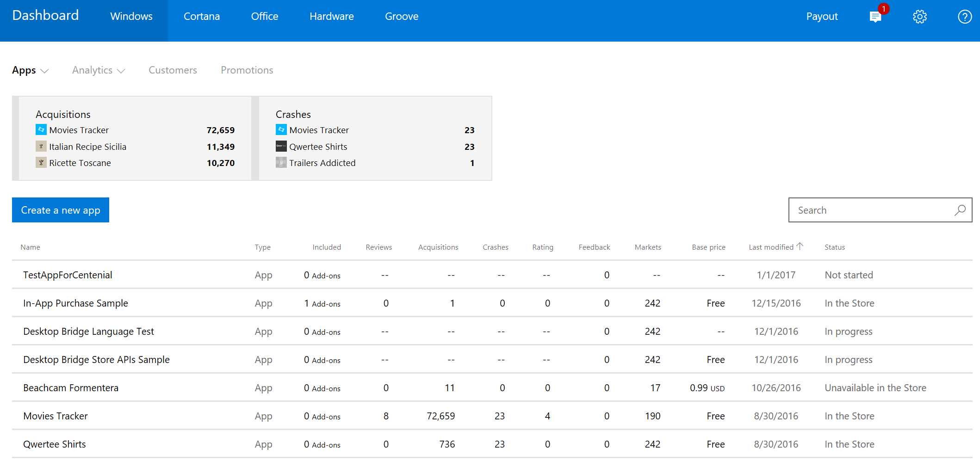Open the Payout page
This screenshot has width=980, height=461.
pos(822,16)
